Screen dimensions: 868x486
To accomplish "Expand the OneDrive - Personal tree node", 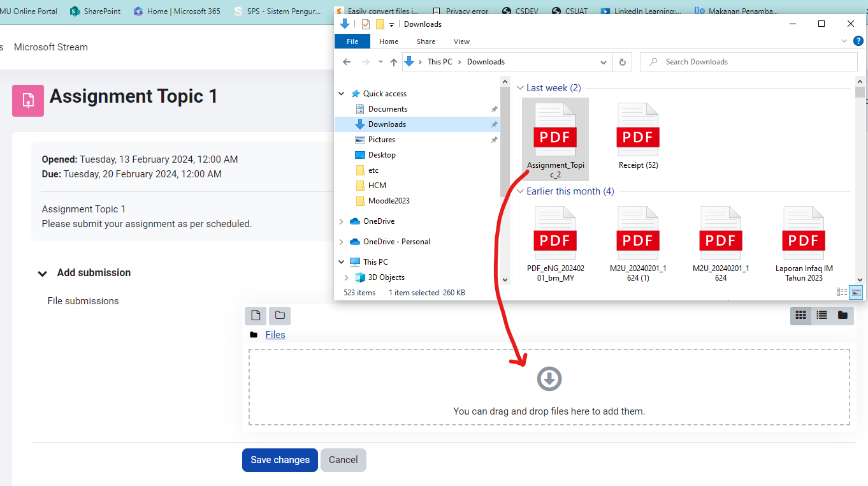I will pos(342,242).
